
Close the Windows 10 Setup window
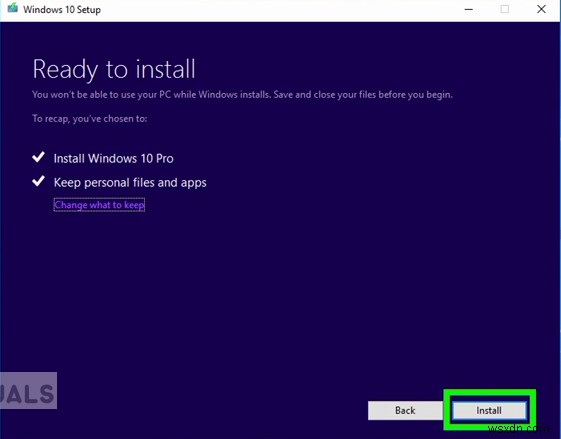541,9
